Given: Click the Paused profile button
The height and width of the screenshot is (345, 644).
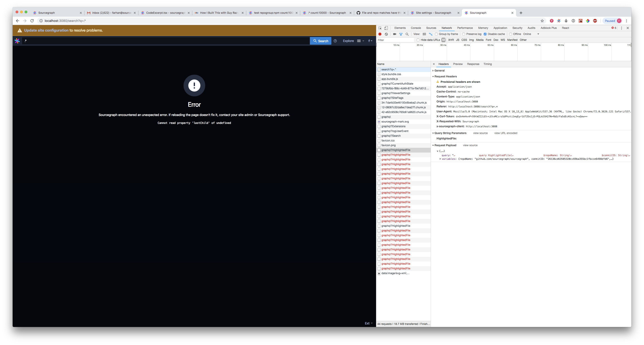Looking at the screenshot, I should (x=612, y=21).
